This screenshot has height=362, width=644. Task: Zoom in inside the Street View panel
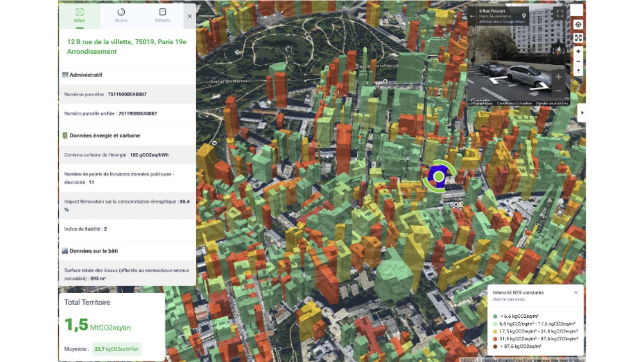558,77
